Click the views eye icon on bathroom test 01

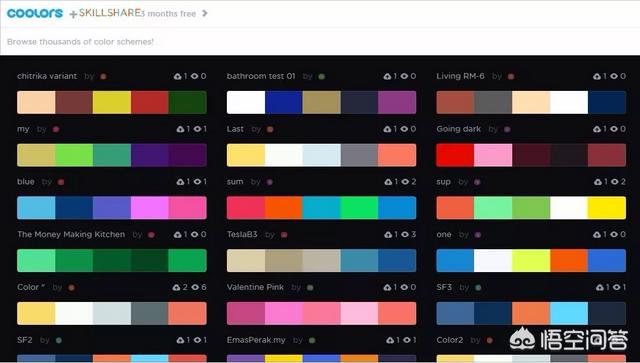(404, 76)
